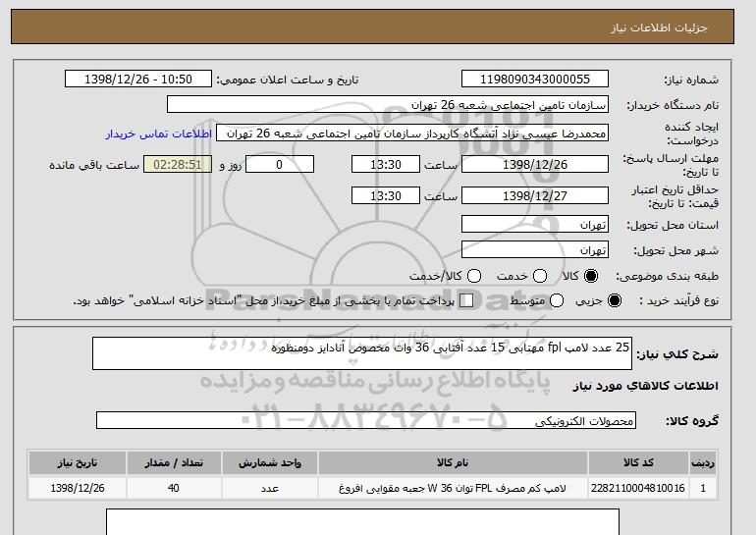Select the متوسط purchase process radio

(x=557, y=300)
